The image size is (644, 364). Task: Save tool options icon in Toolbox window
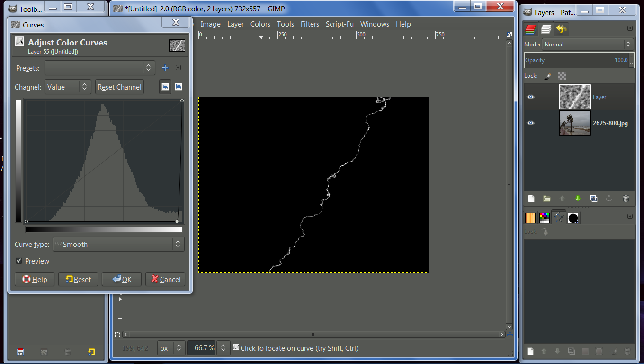(x=20, y=352)
